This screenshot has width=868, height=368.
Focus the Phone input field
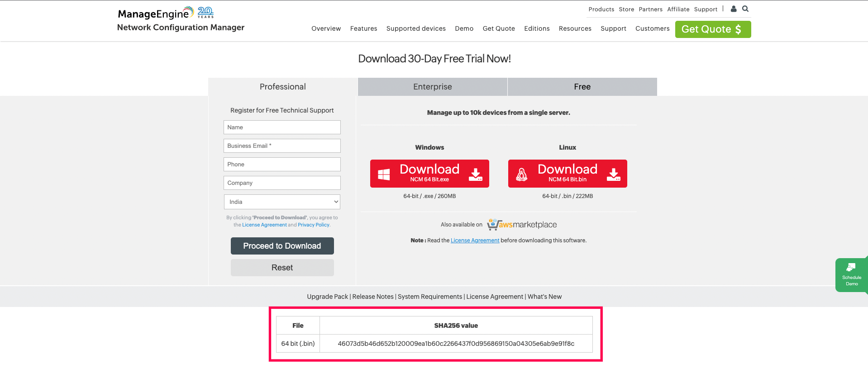tap(282, 164)
